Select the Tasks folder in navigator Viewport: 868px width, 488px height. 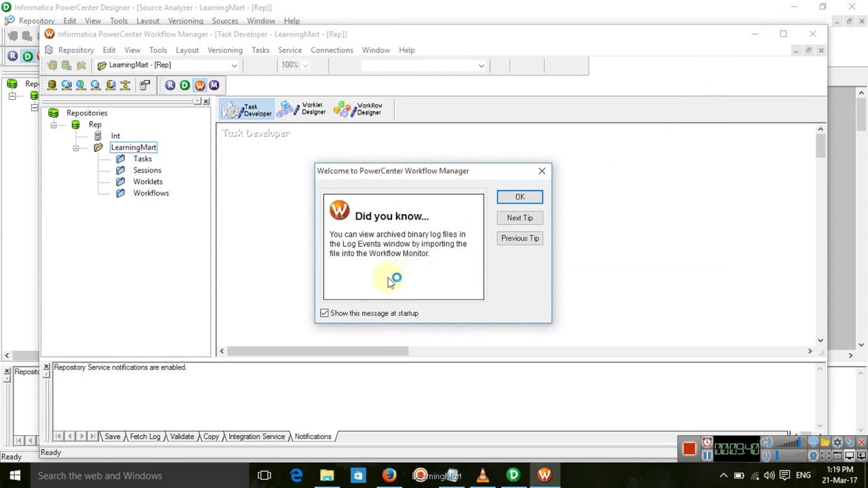142,159
